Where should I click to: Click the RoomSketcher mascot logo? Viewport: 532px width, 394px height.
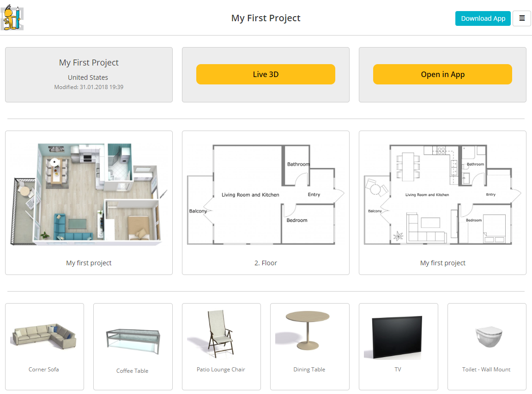(12, 18)
